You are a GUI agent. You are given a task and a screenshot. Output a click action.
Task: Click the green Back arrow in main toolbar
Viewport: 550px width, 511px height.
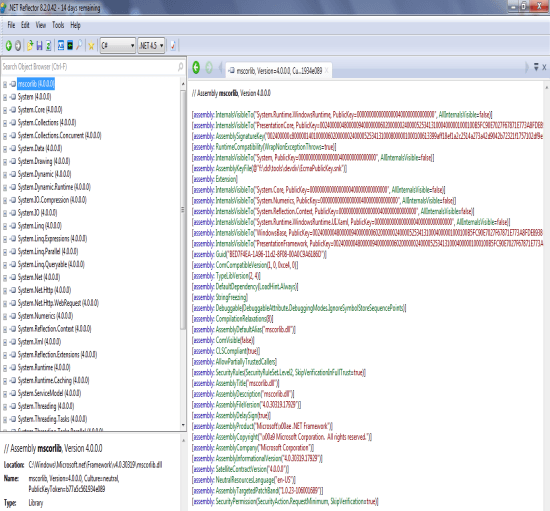tap(8, 46)
